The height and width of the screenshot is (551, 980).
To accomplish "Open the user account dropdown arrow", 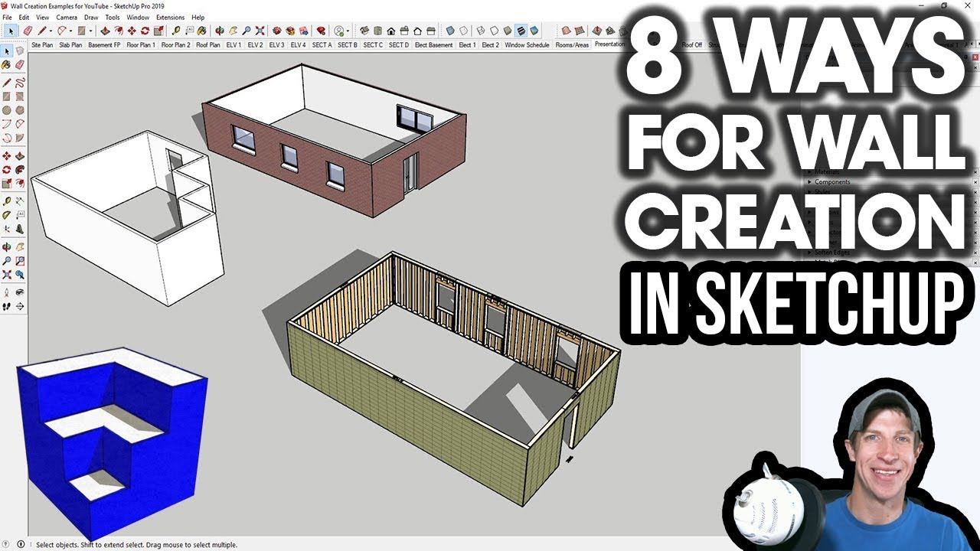I will click(348, 31).
